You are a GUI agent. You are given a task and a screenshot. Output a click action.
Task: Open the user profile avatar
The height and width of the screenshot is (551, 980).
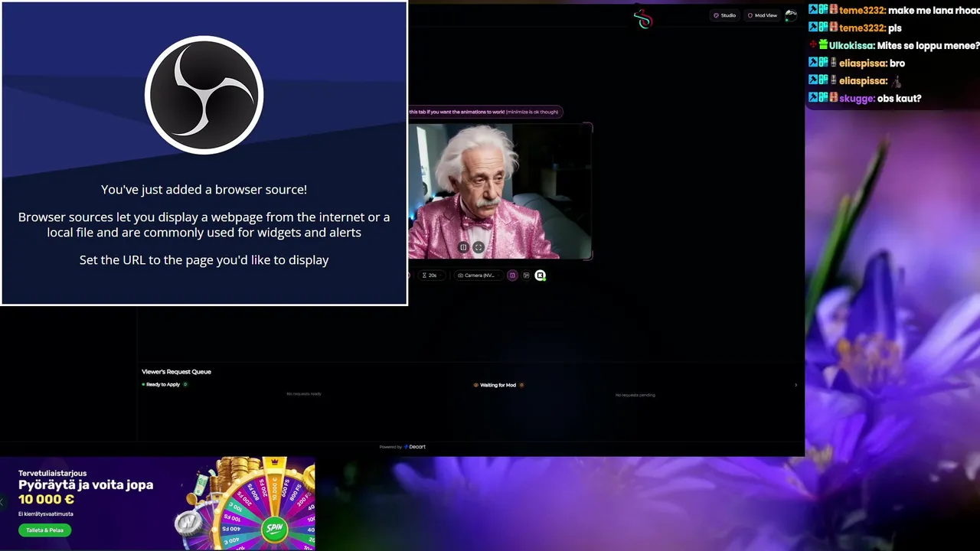click(x=791, y=15)
